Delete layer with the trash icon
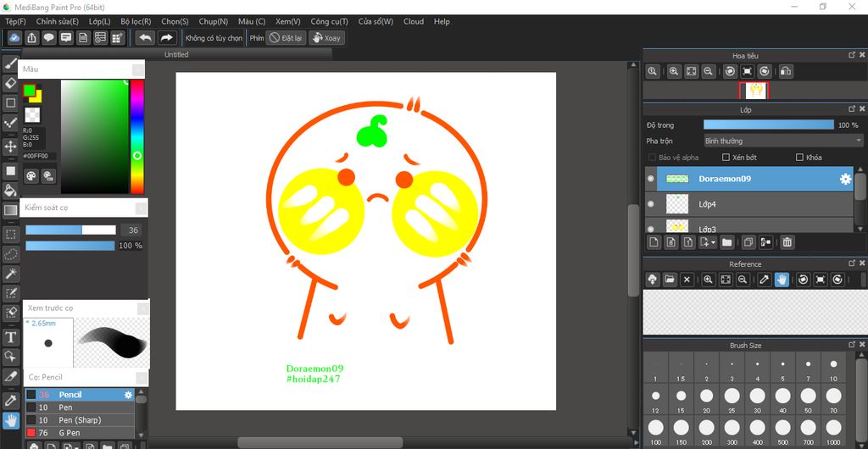Viewport: 868px width, 449px height. 787,242
